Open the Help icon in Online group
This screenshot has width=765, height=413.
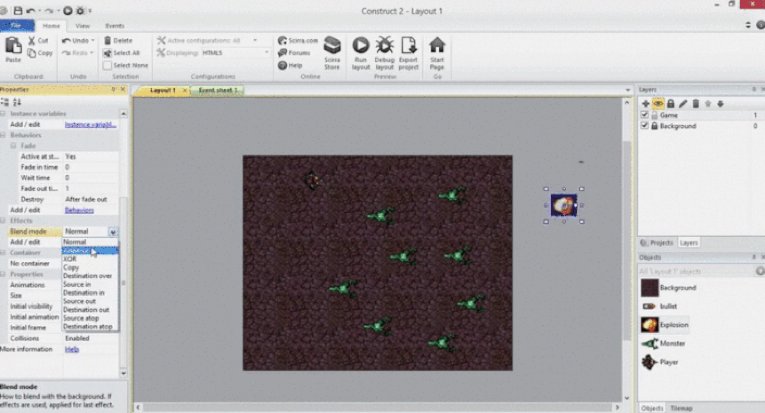pyautogui.click(x=282, y=65)
